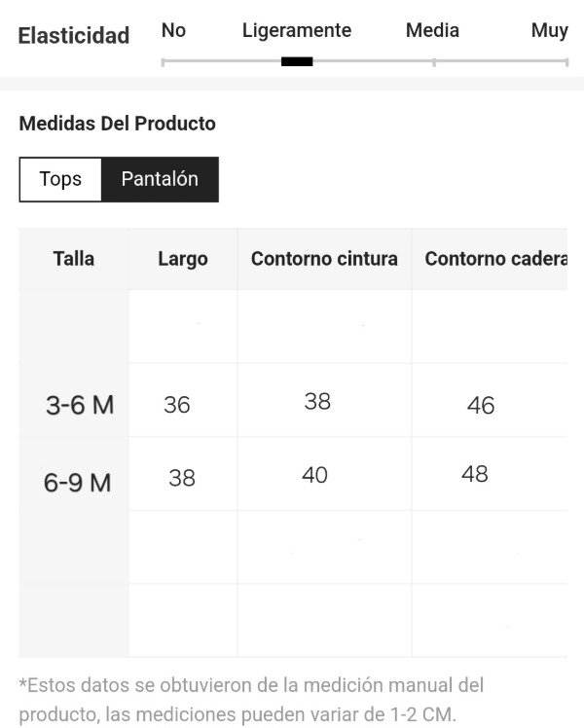The height and width of the screenshot is (728, 584).
Task: Click the Talla column header
Action: pyautogui.click(x=74, y=259)
